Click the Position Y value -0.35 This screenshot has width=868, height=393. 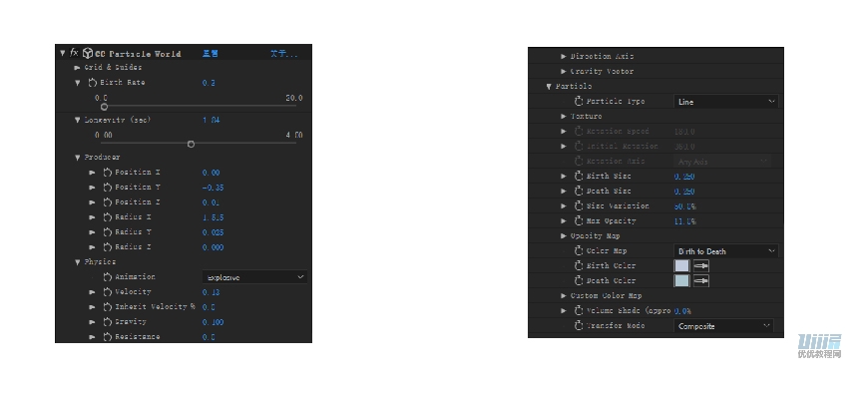(213, 188)
